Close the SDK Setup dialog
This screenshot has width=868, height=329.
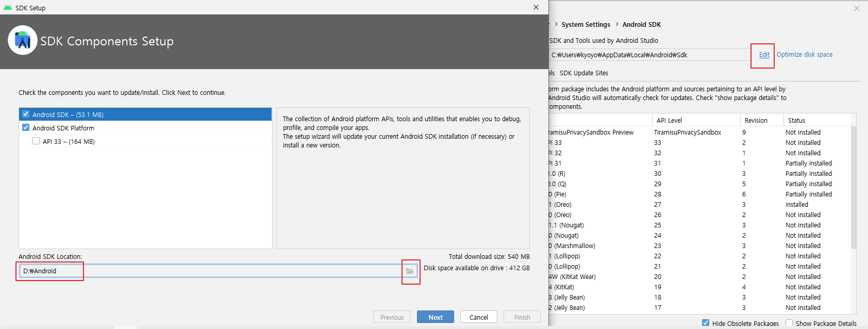pos(536,7)
